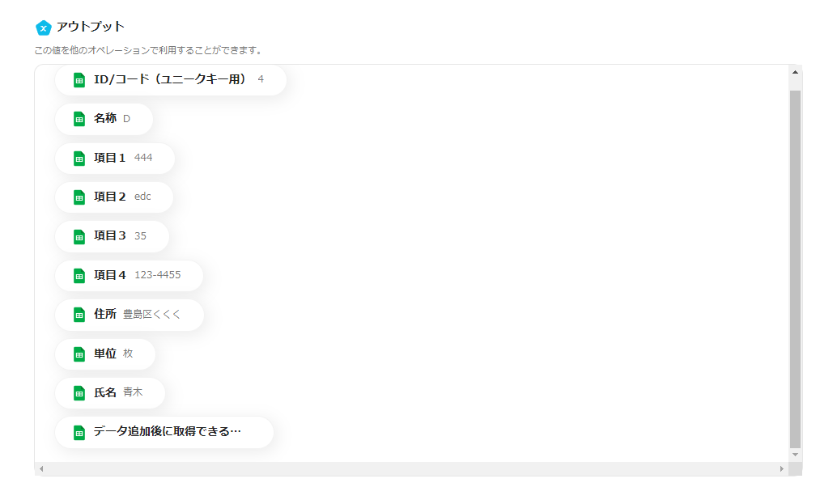
Task: Click the horizontal scrollbar left arrow
Action: [x=41, y=468]
